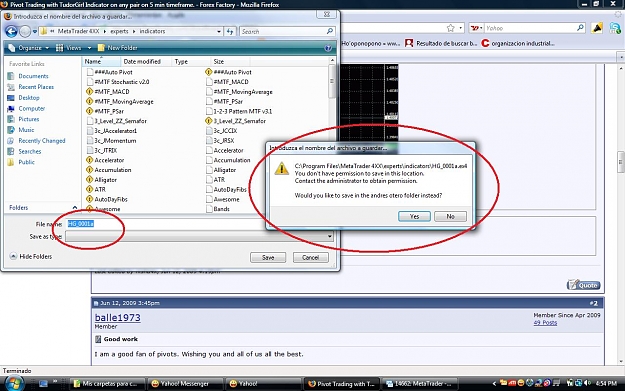Sort by the Name column header

coord(102,61)
